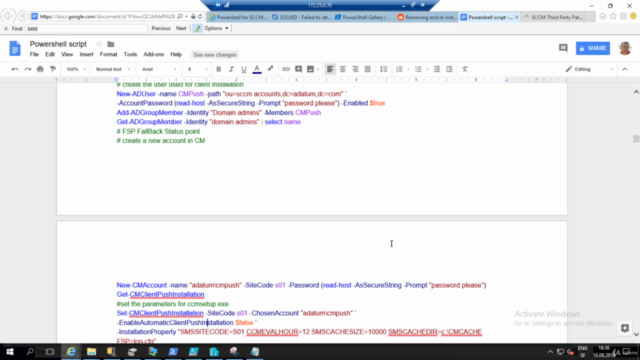Open the zoom level dropdown

(x=76, y=69)
